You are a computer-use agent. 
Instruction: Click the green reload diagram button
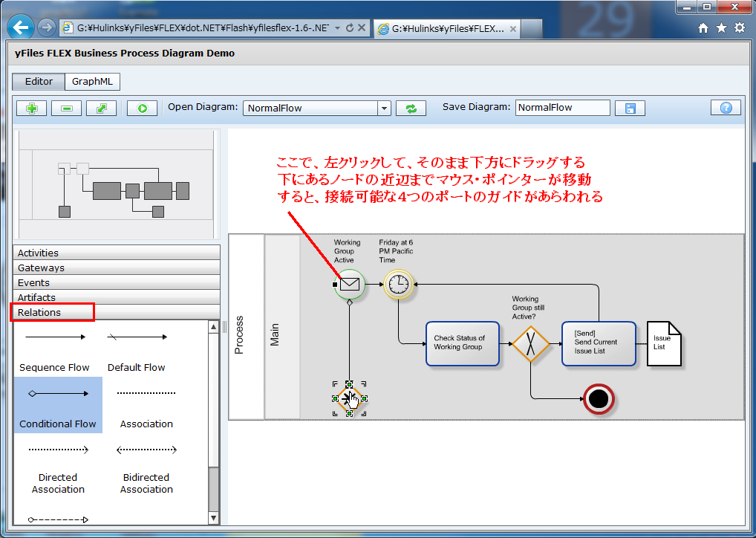click(x=411, y=108)
